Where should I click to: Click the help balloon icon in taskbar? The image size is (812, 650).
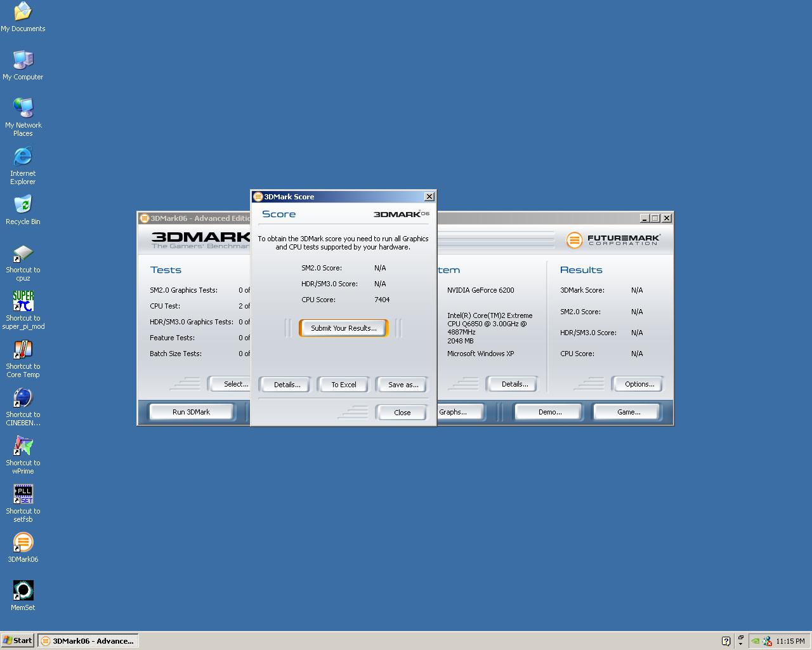726,641
